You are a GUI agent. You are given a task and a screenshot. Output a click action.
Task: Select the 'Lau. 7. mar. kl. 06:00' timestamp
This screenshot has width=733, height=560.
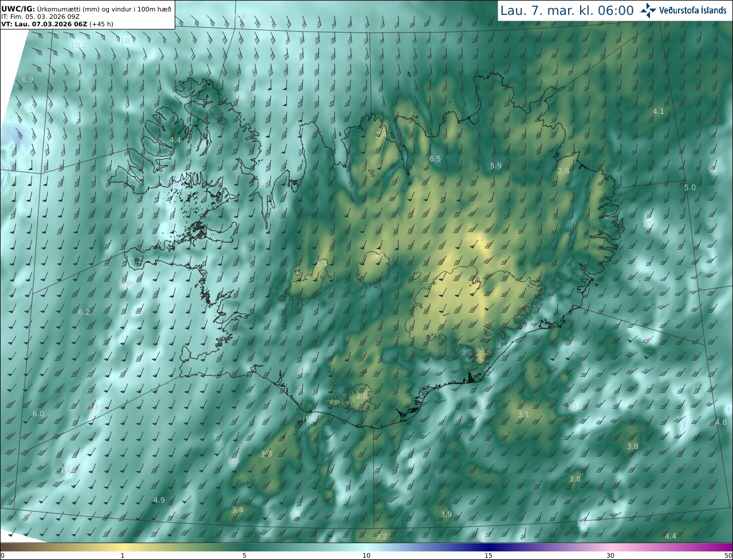567,10
